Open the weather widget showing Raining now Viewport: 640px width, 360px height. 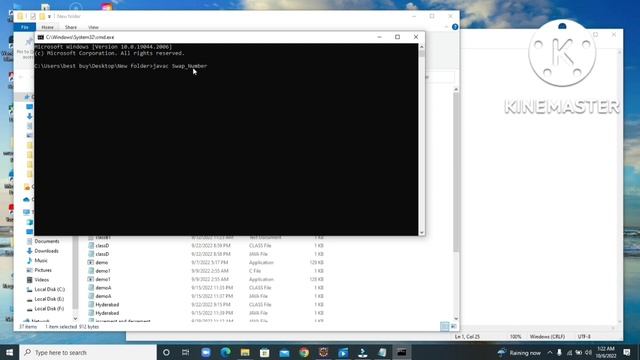[x=519, y=353]
